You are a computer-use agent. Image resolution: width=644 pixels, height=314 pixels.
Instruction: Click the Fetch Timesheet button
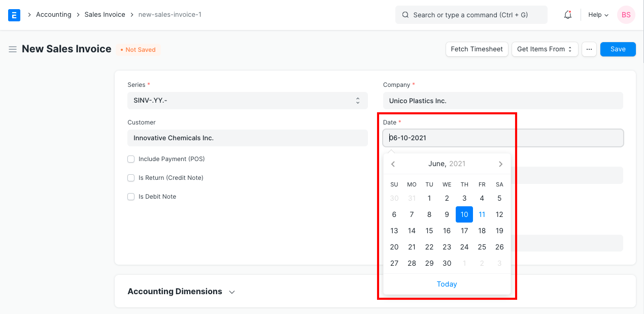[477, 49]
